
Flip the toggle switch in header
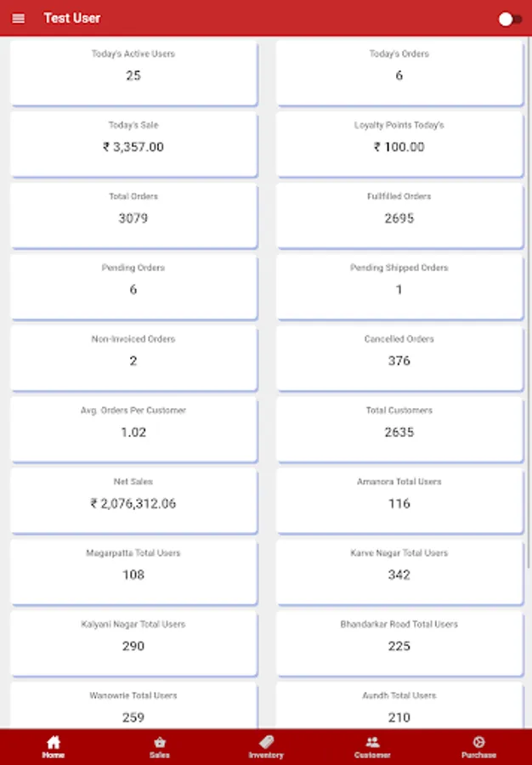(x=509, y=19)
